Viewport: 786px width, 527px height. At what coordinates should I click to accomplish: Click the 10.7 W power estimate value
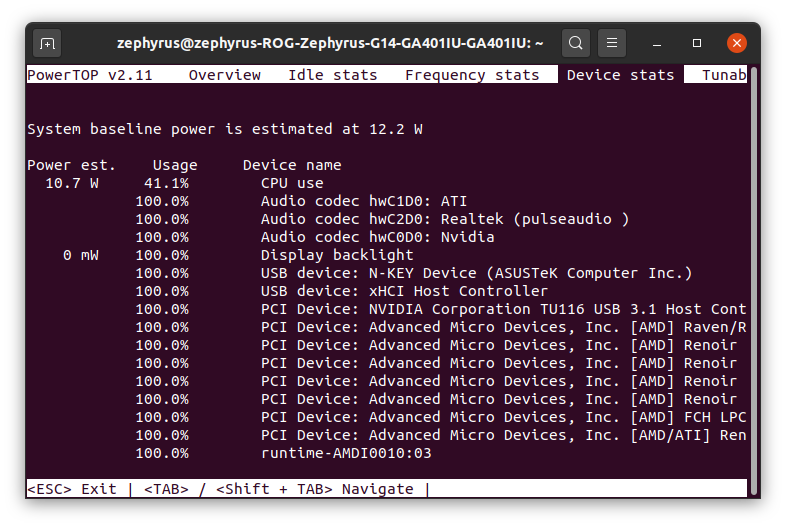[x=72, y=183]
